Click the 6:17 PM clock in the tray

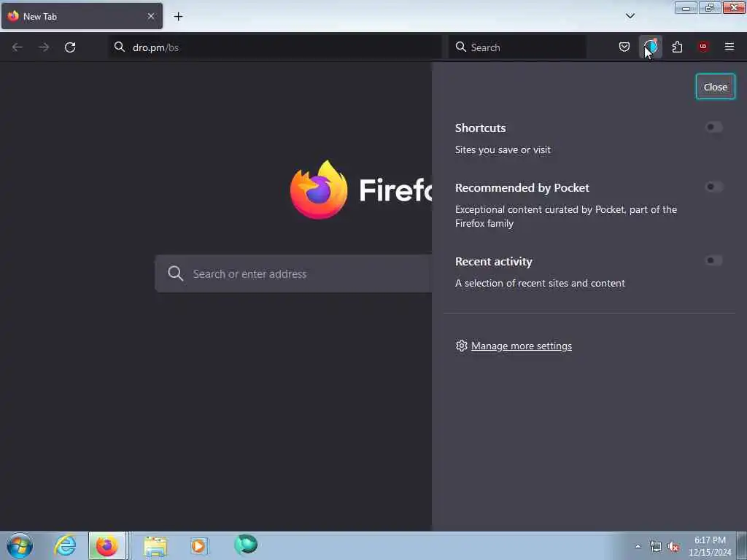point(710,540)
